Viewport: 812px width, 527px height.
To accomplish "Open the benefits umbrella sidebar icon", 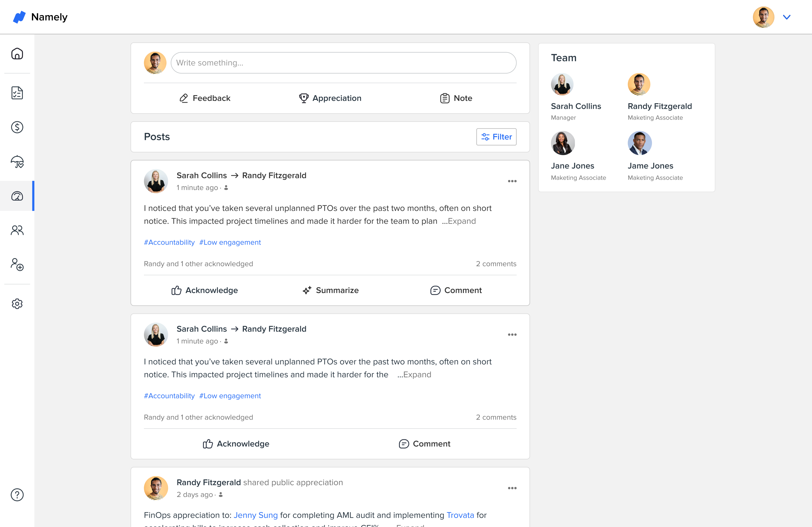I will [x=17, y=162].
